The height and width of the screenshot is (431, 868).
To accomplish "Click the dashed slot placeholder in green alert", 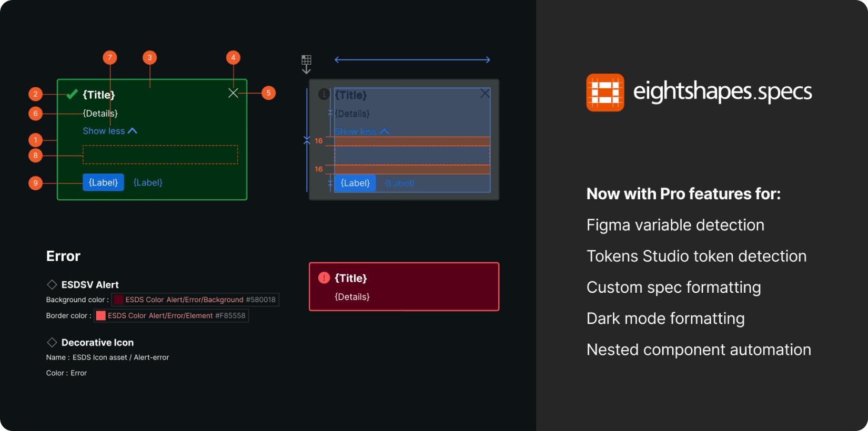I will click(x=160, y=155).
